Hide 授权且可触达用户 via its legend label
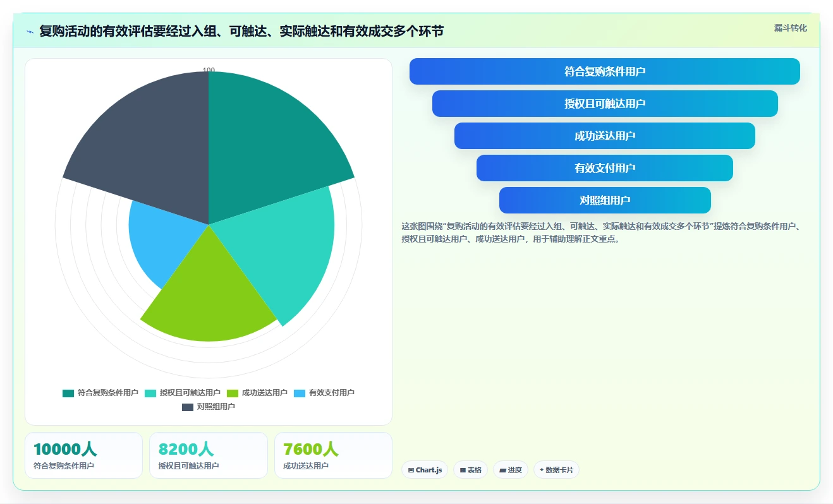The width and height of the screenshot is (833, 504). [190, 393]
